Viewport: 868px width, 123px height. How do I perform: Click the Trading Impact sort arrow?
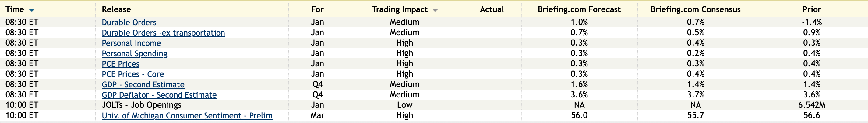click(435, 10)
